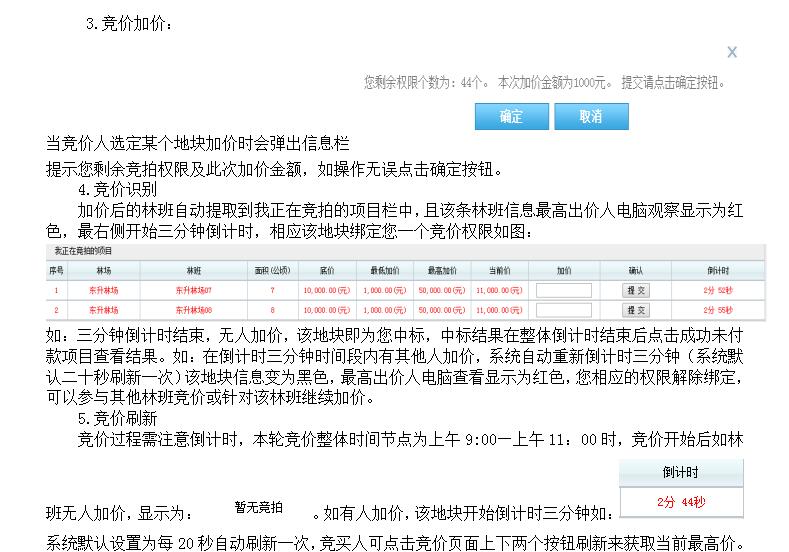Click the 确定 confirm button
This screenshot has height=552, width=789.
pos(511,117)
